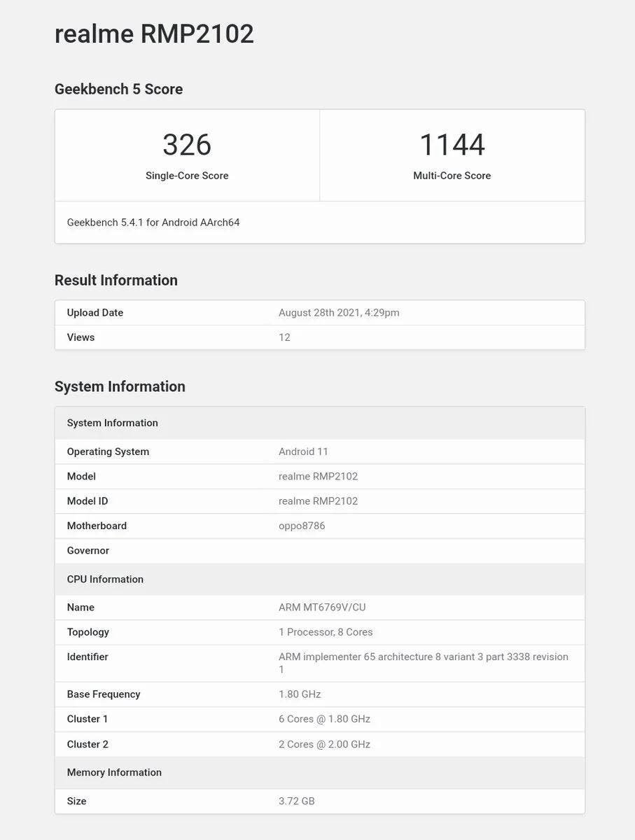Select the memory Size 3.72 GB entry
Image resolution: width=635 pixels, height=840 pixels.
tap(297, 801)
